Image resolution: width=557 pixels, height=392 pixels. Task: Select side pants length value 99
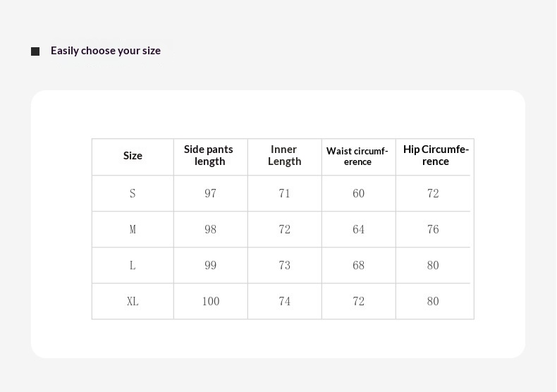pos(210,265)
